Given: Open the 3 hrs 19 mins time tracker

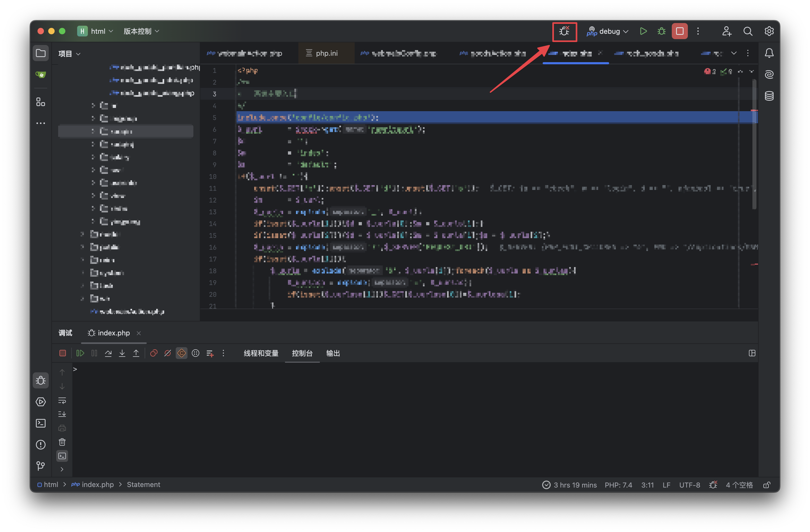Looking at the screenshot, I should 569,485.
